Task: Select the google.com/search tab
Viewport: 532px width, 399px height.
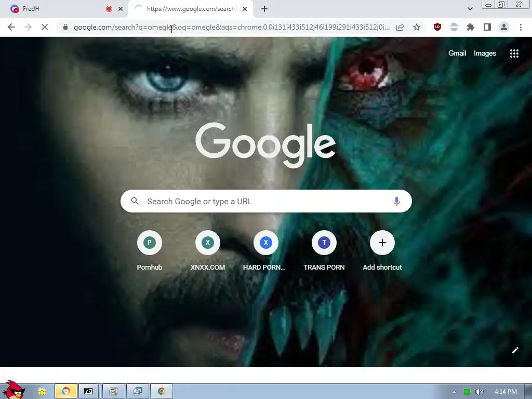Action: click(x=191, y=9)
